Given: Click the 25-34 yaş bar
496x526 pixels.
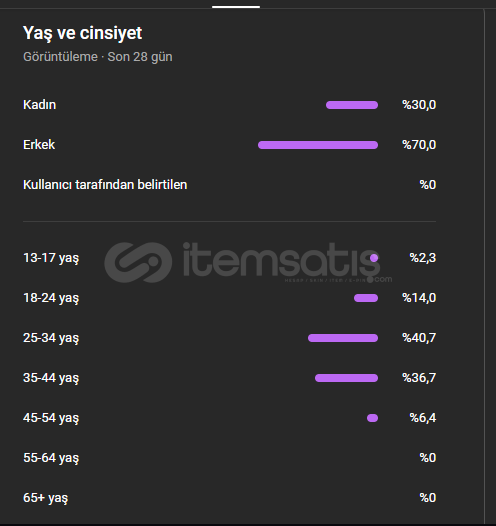Looking at the screenshot, I should 343,338.
